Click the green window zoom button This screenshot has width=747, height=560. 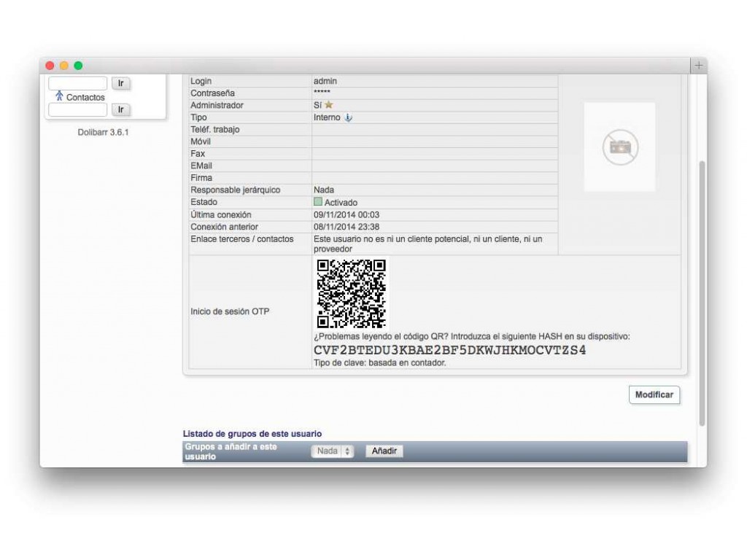point(78,65)
